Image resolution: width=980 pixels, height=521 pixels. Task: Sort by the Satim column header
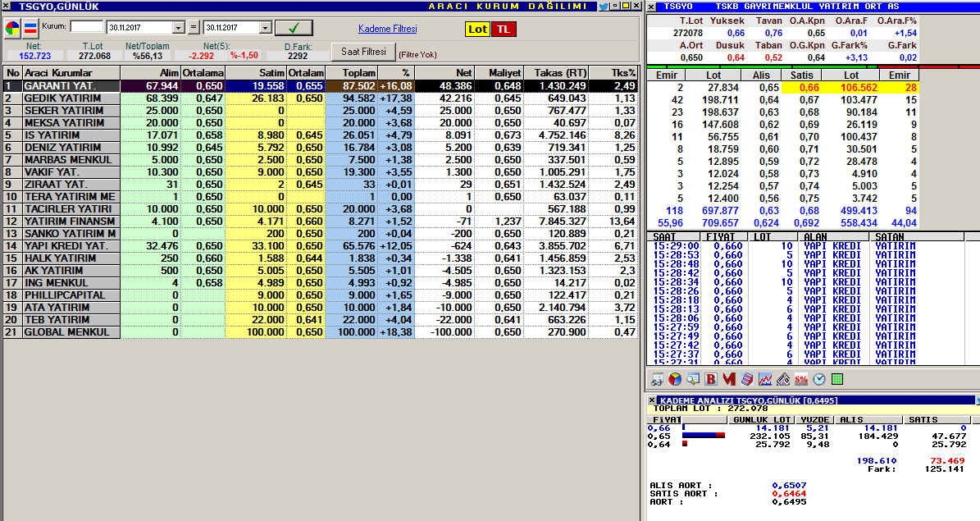coord(256,72)
